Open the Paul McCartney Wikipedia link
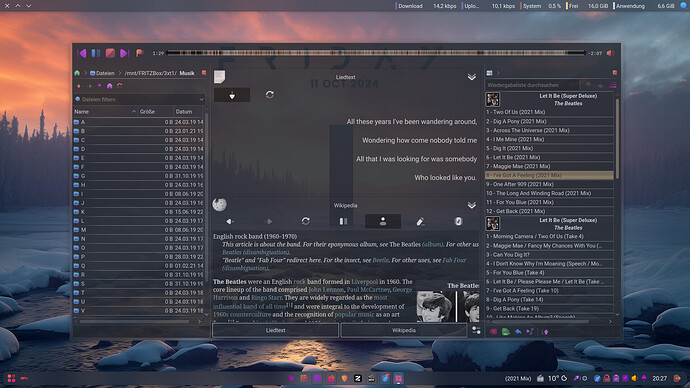Image resolution: width=690 pixels, height=388 pixels. pyautogui.click(x=368, y=290)
